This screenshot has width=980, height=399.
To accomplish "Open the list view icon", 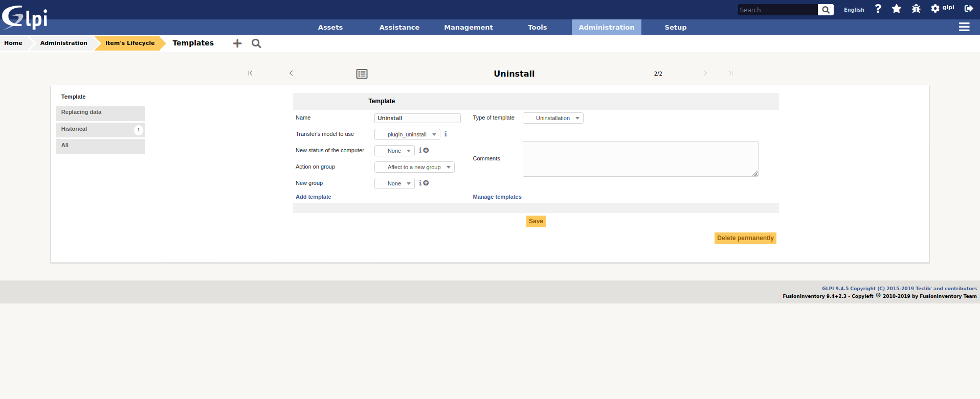I will (362, 74).
